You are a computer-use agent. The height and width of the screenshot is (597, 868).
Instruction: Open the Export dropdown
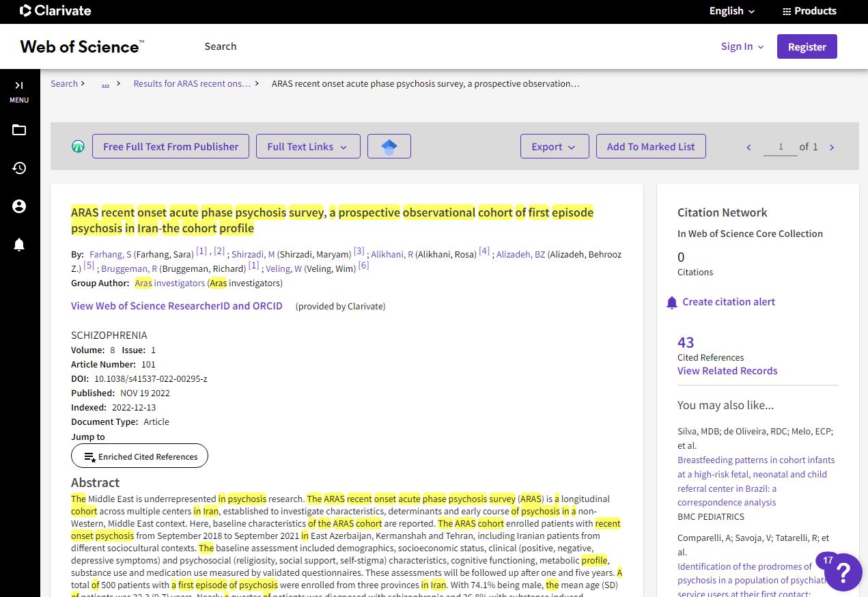point(554,146)
